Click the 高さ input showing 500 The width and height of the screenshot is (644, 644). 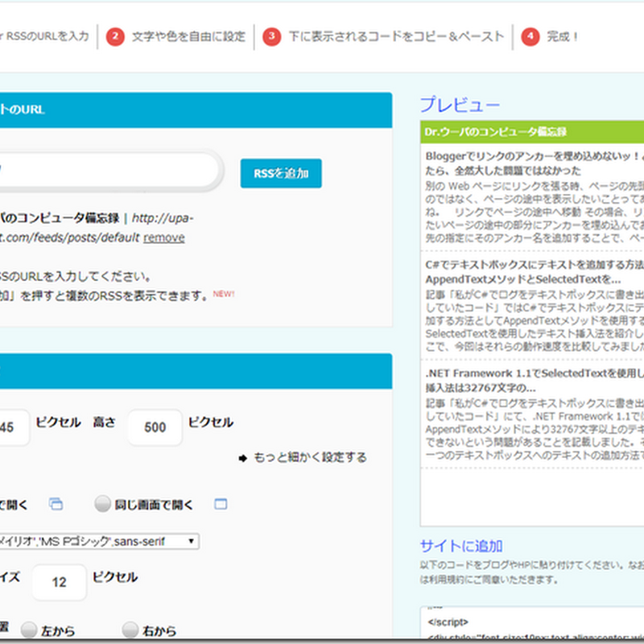click(x=155, y=427)
